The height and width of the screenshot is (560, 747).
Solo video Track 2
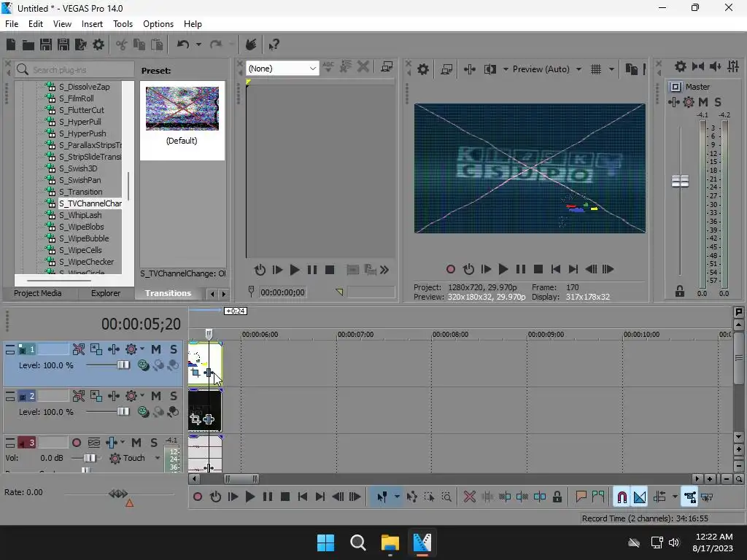174,396
